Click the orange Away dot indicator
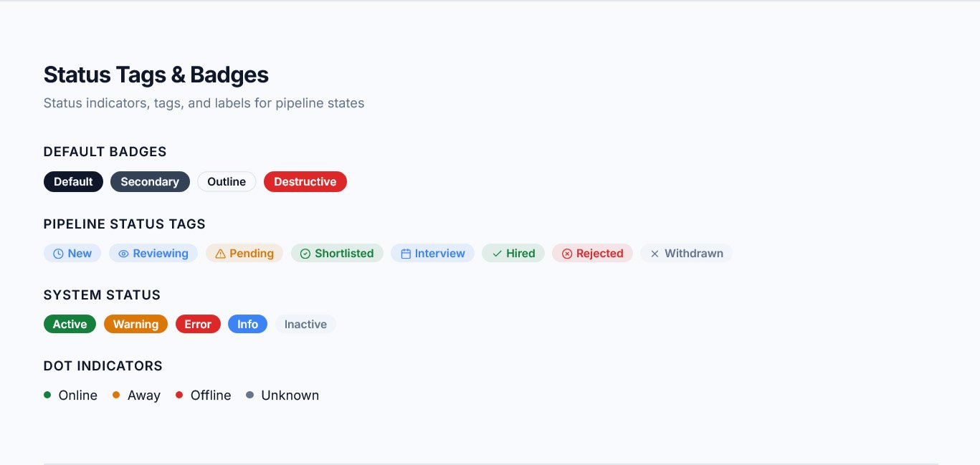The height and width of the screenshot is (465, 980). tap(116, 395)
